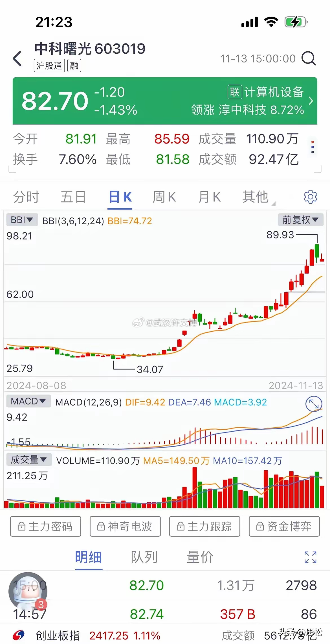Tap 领涨 淳中科技 8.72% link
The height and width of the screenshot is (644, 330).
coord(248,110)
